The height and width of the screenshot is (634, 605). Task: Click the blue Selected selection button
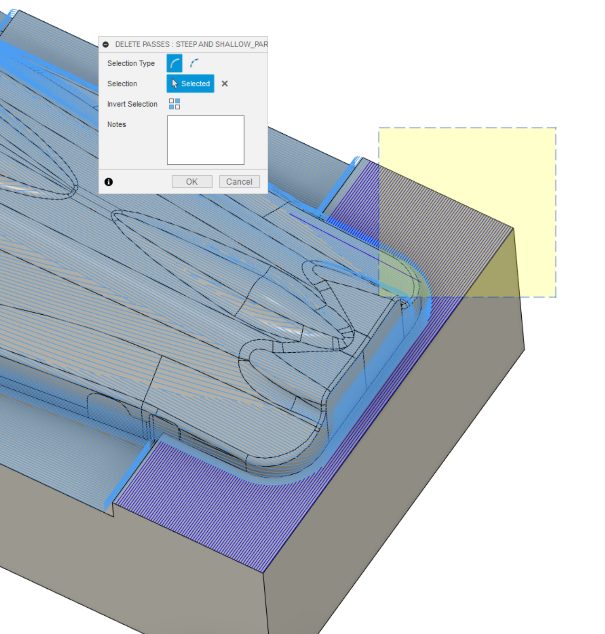click(190, 84)
